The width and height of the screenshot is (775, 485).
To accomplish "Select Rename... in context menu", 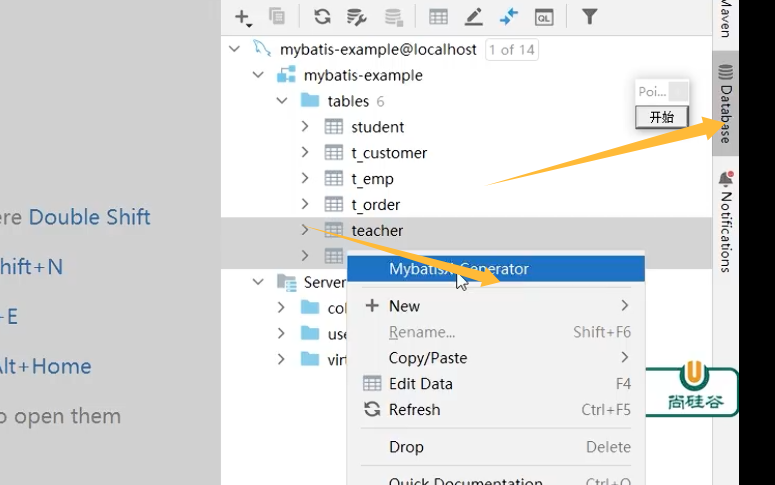I will (x=496, y=332).
